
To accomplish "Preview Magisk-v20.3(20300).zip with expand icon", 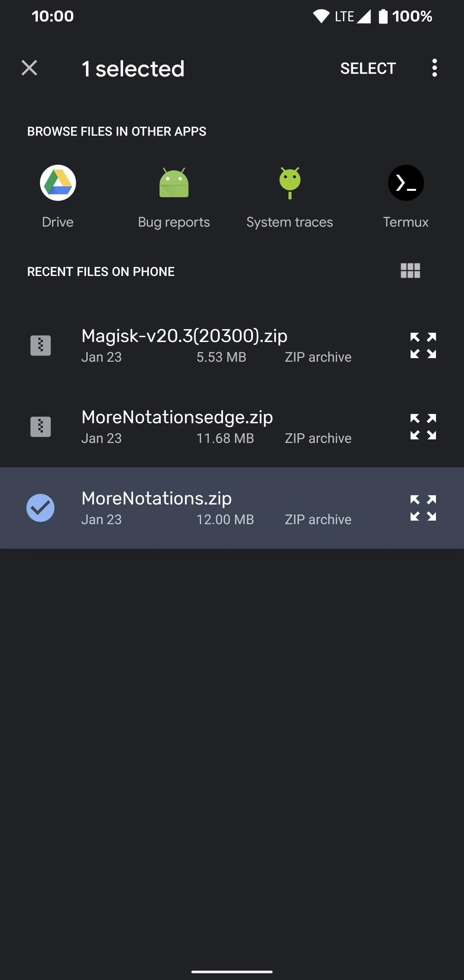I will [423, 346].
